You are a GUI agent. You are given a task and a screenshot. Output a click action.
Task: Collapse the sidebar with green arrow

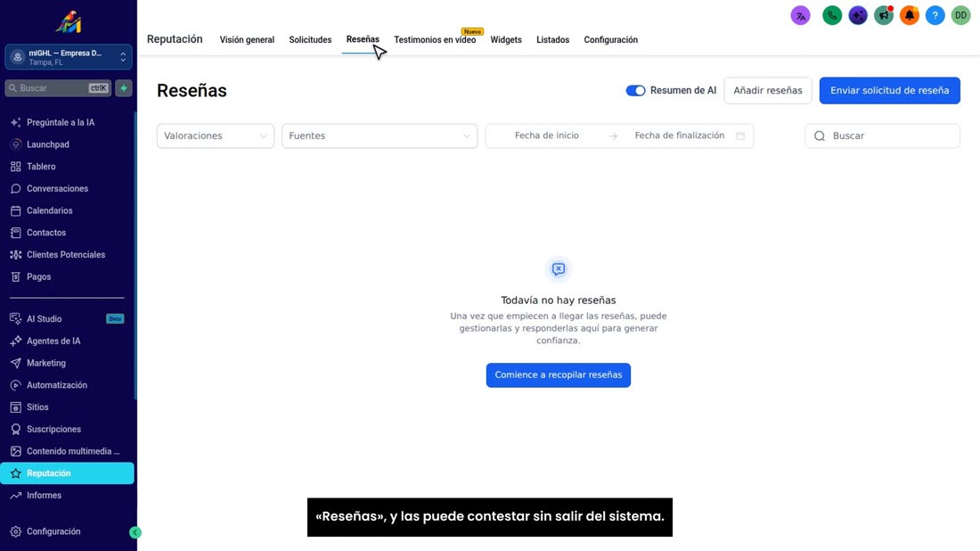coord(135,532)
